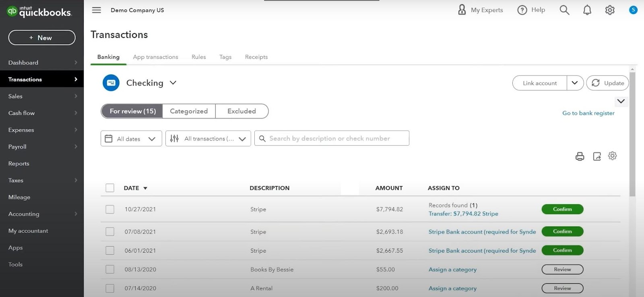The width and height of the screenshot is (644, 297).
Task: Go to bank register link
Action: [x=588, y=113]
